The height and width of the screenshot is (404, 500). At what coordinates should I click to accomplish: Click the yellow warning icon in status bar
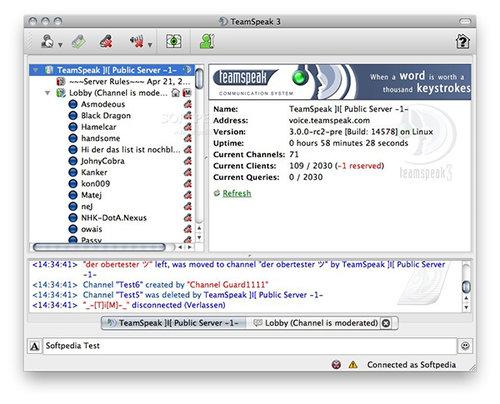coord(353,365)
